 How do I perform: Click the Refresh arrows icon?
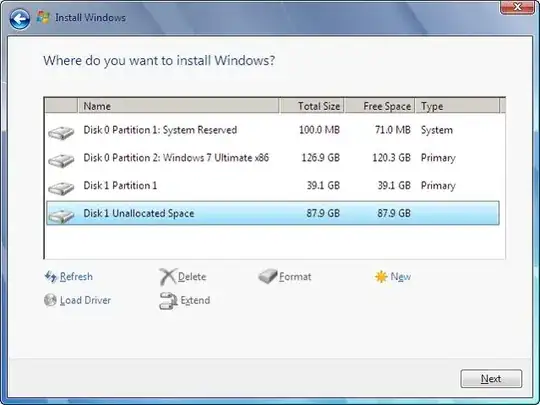click(51, 277)
